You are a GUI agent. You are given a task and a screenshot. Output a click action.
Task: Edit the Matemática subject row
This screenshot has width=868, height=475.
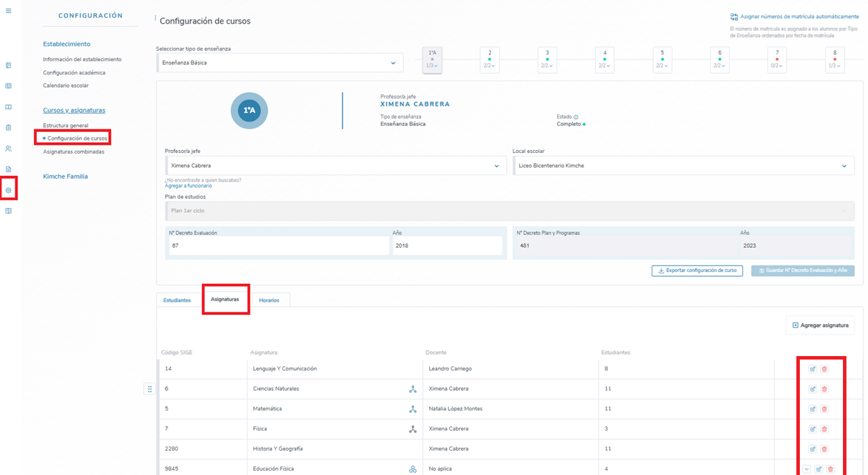[x=812, y=409]
